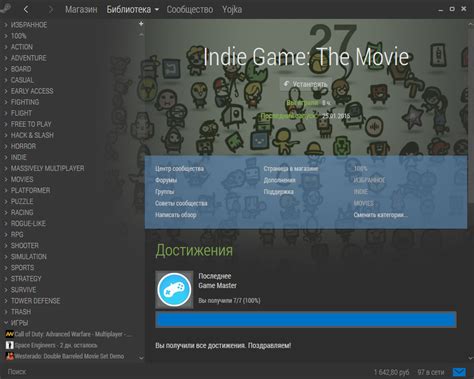
Task: Open Центр сообщества link
Action: click(179, 169)
